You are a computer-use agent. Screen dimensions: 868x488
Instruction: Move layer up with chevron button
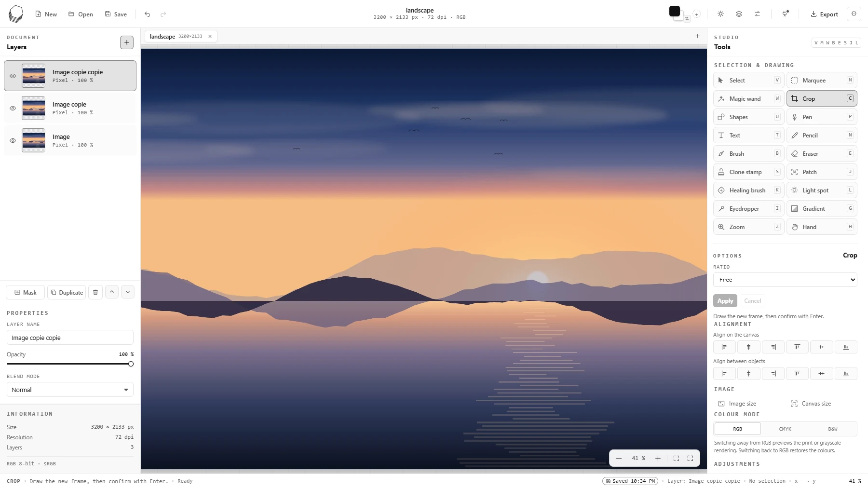point(112,292)
